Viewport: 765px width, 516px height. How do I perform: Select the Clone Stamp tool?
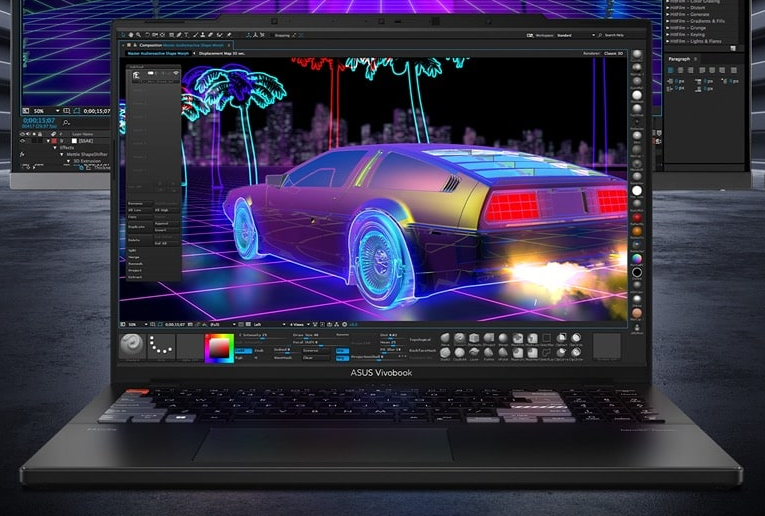(x=202, y=35)
